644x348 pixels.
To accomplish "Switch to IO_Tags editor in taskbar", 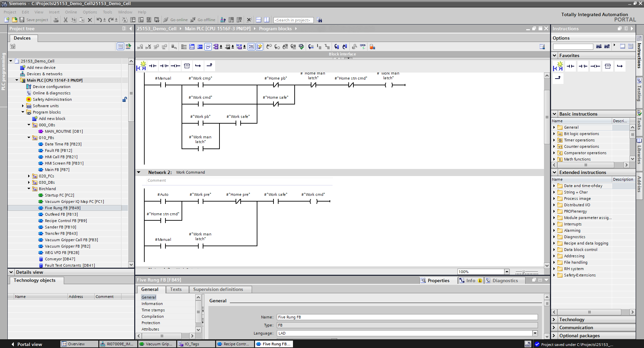I will tap(196, 344).
